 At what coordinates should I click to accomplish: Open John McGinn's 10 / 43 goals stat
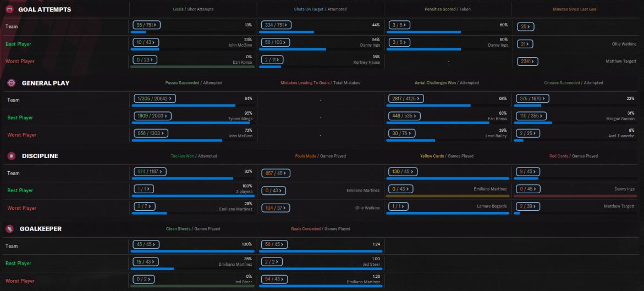(145, 42)
